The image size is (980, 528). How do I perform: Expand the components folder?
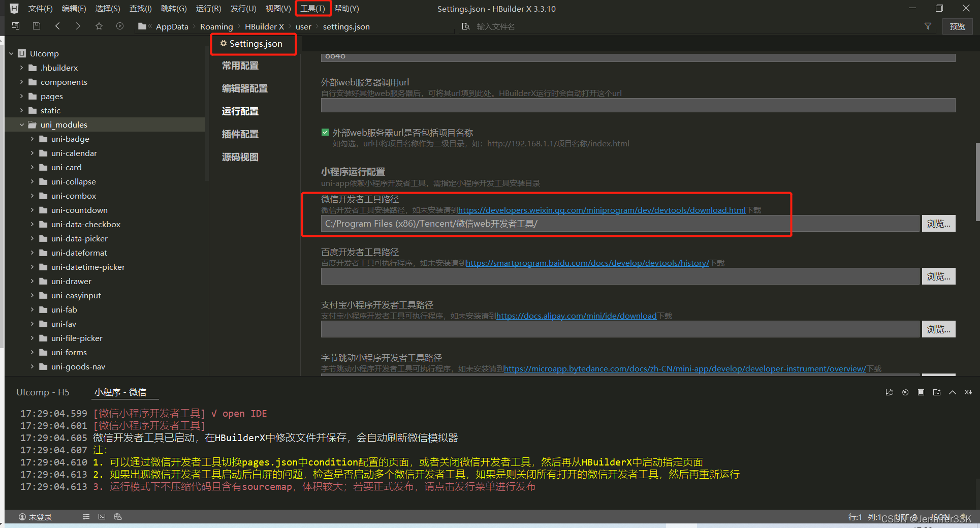21,82
